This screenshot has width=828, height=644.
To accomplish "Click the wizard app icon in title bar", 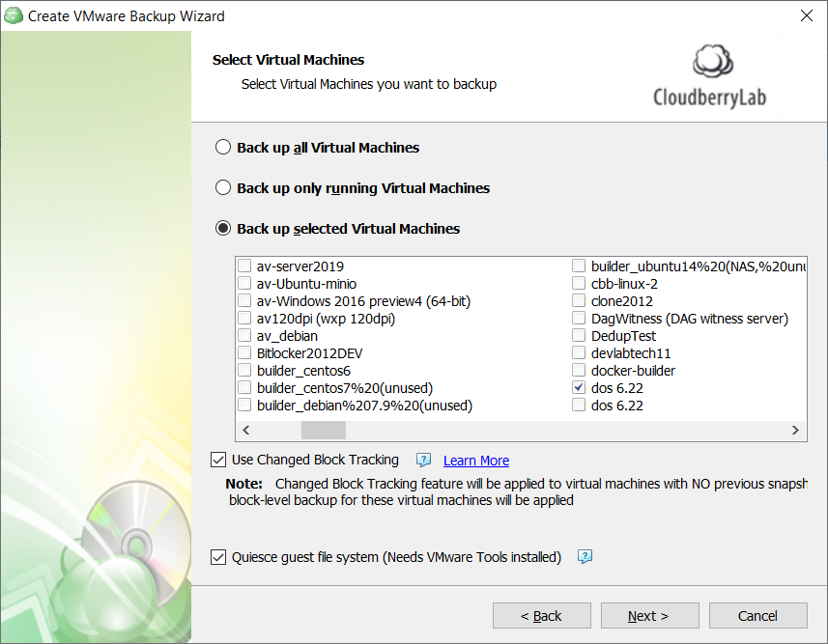I will [14, 15].
